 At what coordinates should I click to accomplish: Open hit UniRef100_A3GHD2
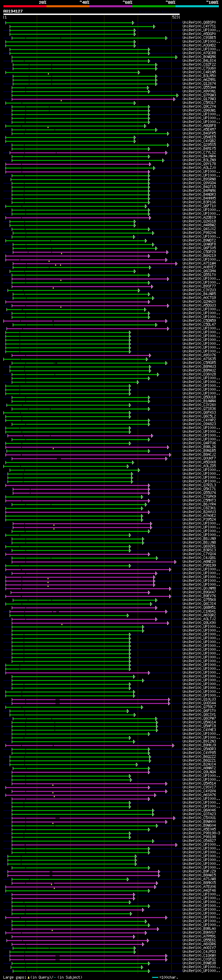[199, 45]
